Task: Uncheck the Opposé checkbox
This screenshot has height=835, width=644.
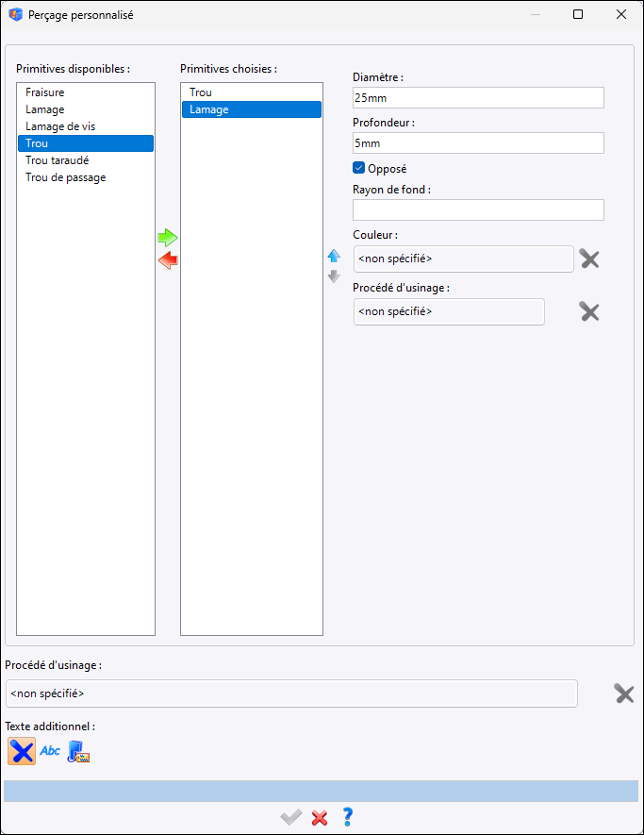Action: click(x=358, y=168)
